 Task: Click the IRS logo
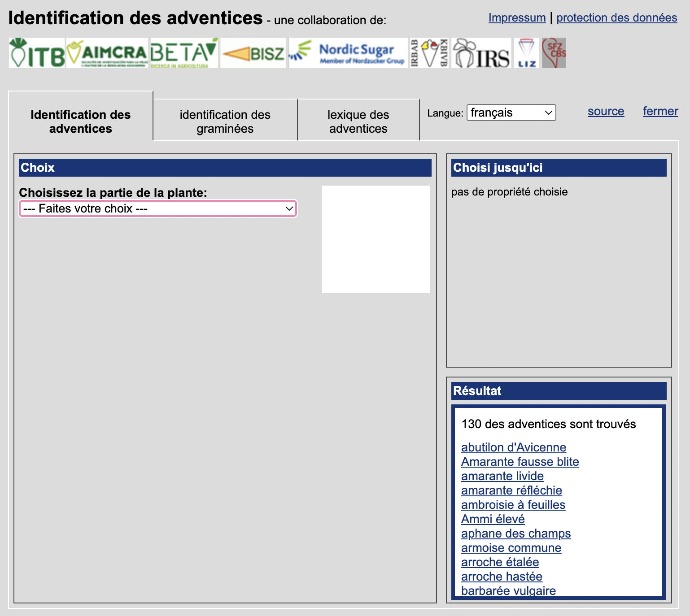[x=481, y=53]
